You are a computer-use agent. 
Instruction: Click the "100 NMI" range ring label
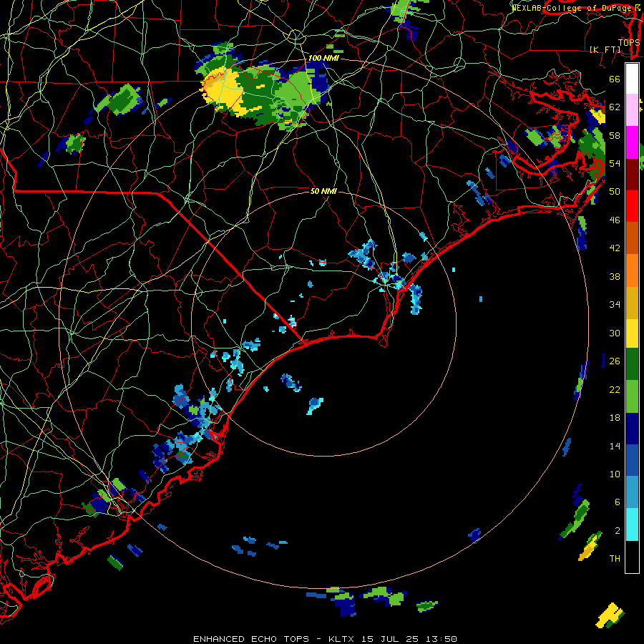[x=323, y=59]
